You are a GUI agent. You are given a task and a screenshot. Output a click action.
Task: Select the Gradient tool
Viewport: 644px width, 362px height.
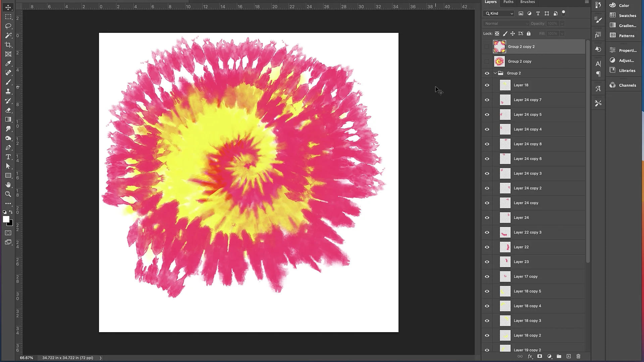coord(8,119)
